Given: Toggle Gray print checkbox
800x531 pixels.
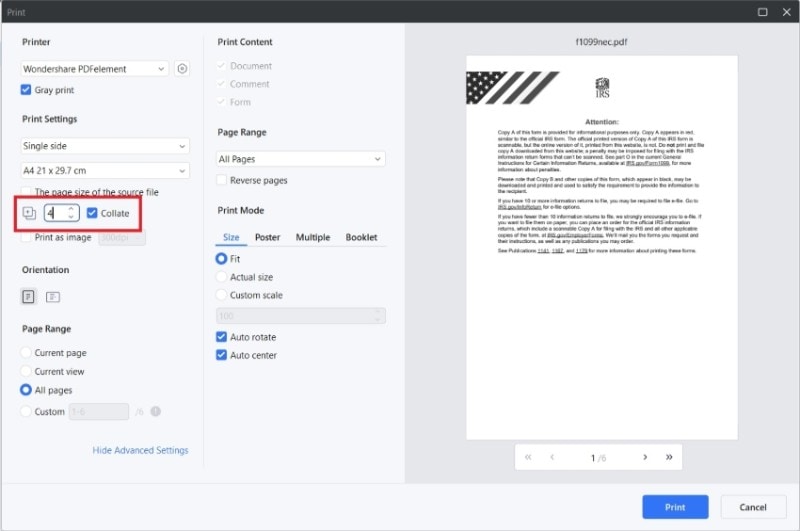Looking at the screenshot, I should (26, 90).
